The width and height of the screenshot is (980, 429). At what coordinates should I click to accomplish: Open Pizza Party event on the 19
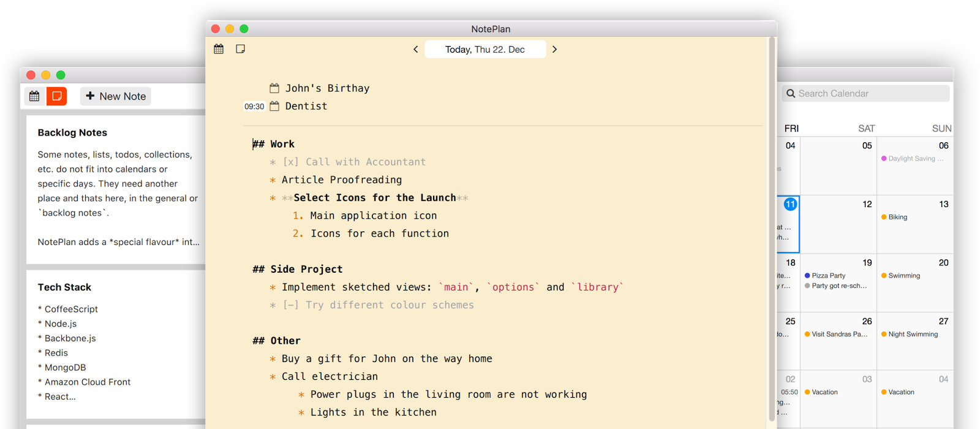click(x=825, y=276)
